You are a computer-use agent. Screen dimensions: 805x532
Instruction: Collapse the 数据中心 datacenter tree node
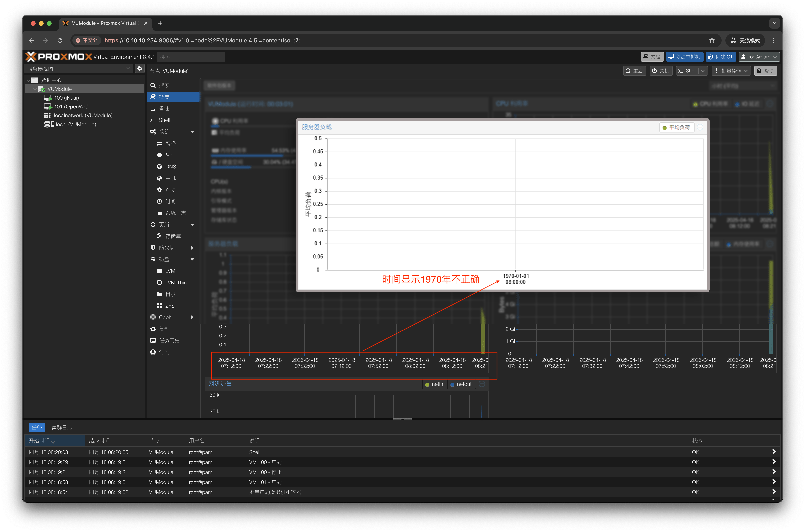point(28,80)
